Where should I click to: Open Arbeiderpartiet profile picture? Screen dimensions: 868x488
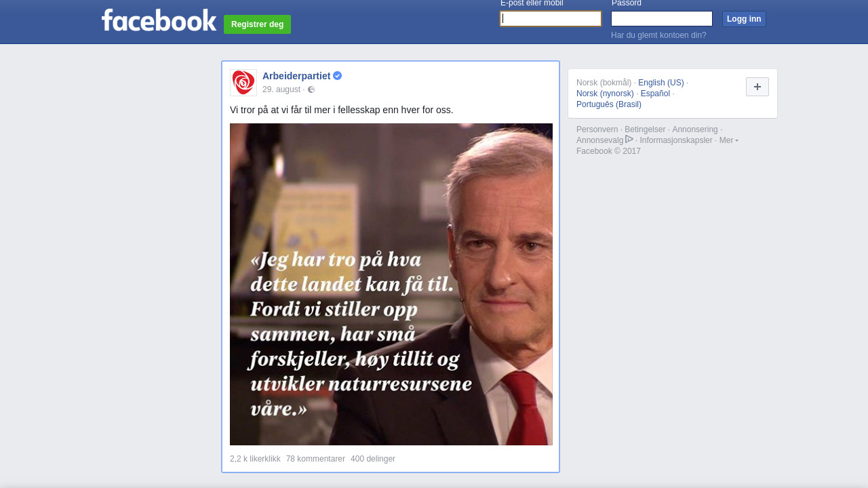click(243, 83)
